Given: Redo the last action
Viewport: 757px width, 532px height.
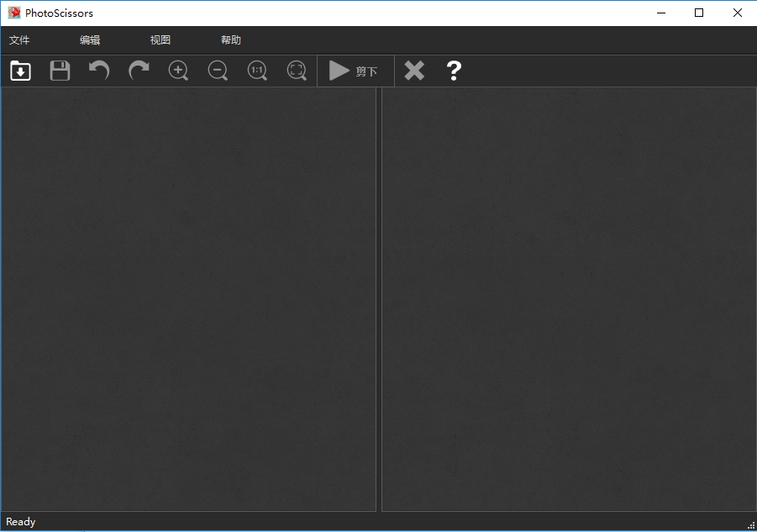Looking at the screenshot, I should 139,71.
